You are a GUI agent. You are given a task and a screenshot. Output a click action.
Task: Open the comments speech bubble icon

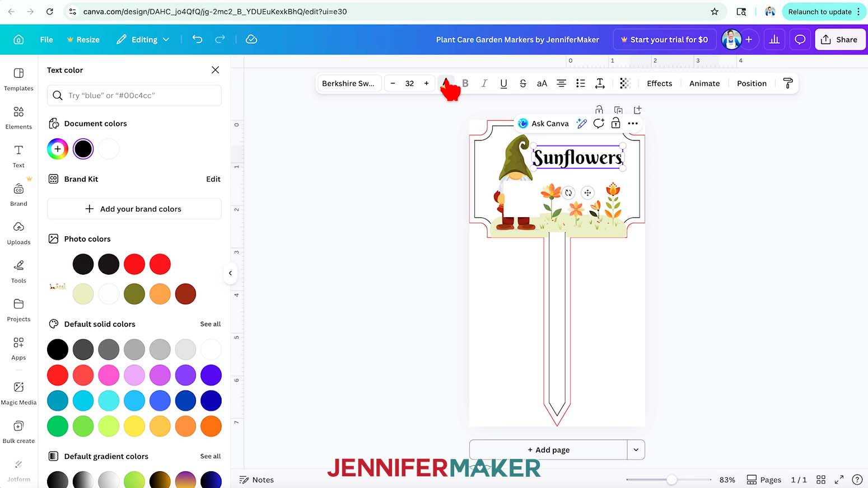point(800,39)
